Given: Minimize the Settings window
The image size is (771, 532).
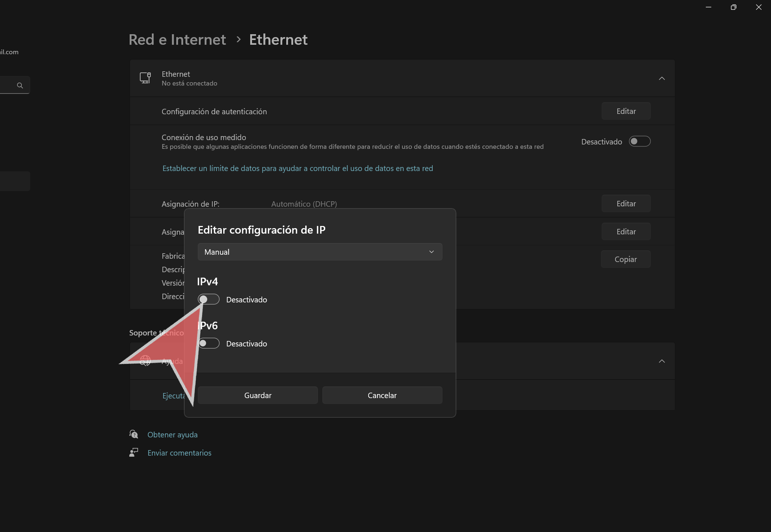Looking at the screenshot, I should click(x=708, y=7).
